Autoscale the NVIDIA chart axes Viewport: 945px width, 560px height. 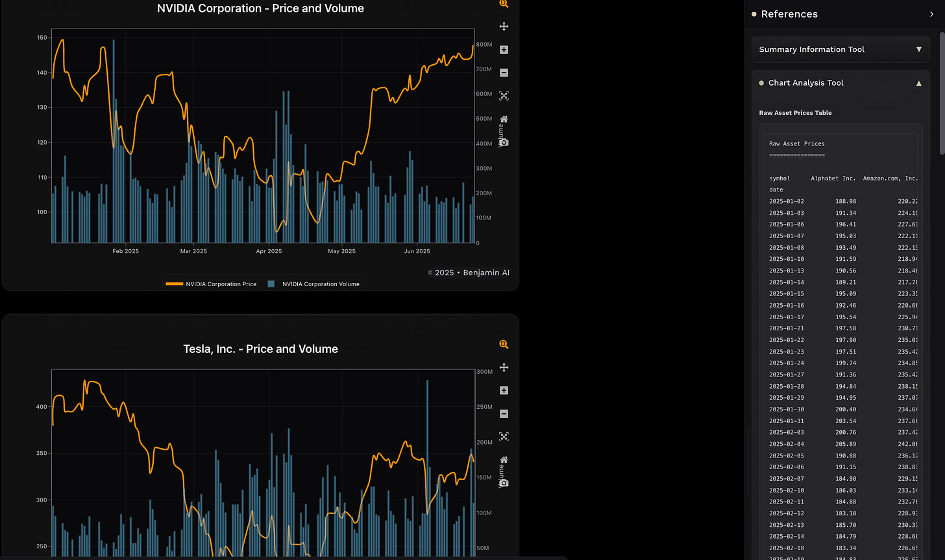pyautogui.click(x=504, y=95)
